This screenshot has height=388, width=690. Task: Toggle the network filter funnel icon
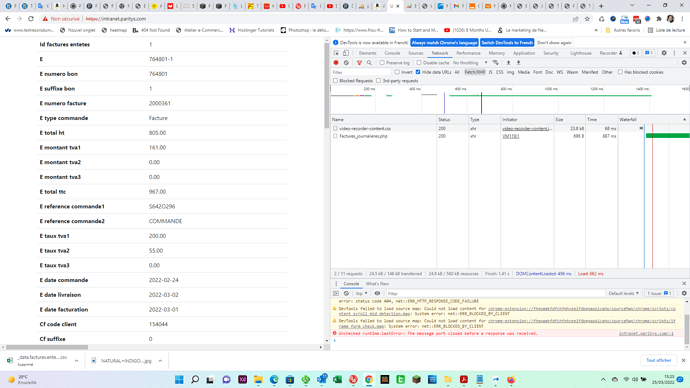pos(359,62)
